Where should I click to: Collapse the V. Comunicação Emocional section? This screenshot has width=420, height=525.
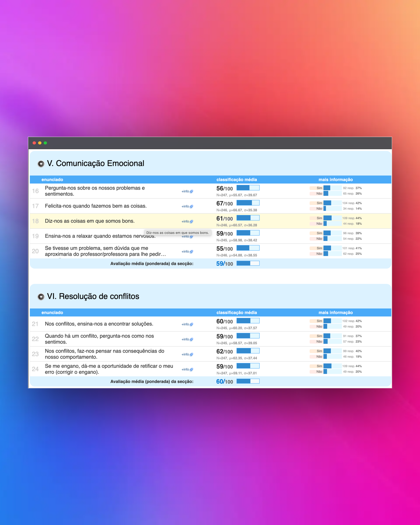(x=41, y=164)
